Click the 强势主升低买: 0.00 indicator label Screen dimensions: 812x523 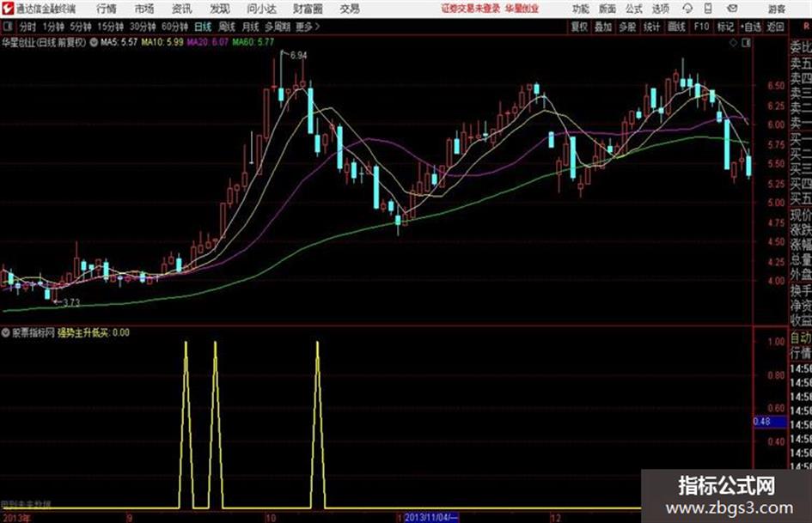[x=93, y=332]
